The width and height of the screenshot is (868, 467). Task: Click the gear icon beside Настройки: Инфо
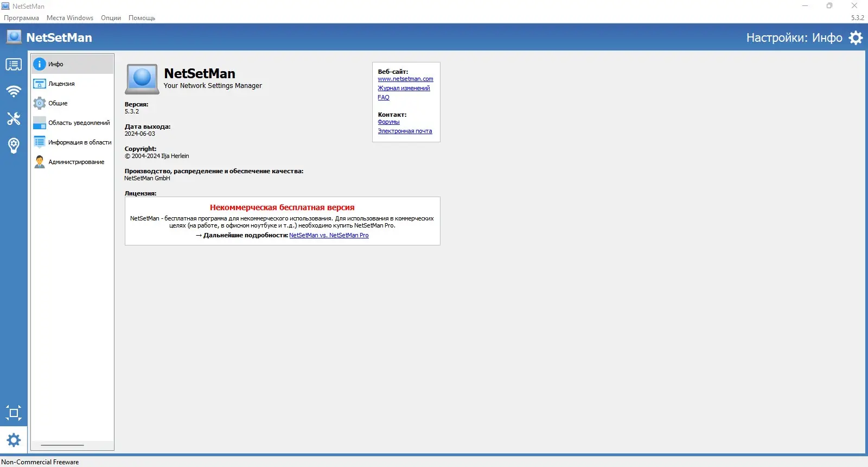(856, 37)
